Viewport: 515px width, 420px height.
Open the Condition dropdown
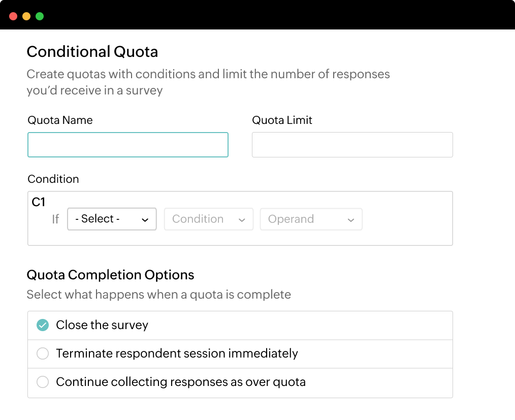point(209,219)
